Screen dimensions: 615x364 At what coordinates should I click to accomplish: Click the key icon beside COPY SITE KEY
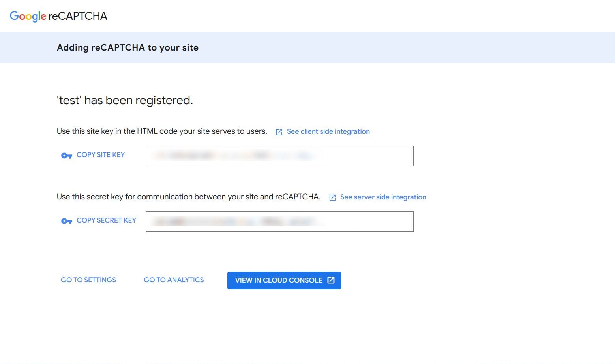(67, 156)
